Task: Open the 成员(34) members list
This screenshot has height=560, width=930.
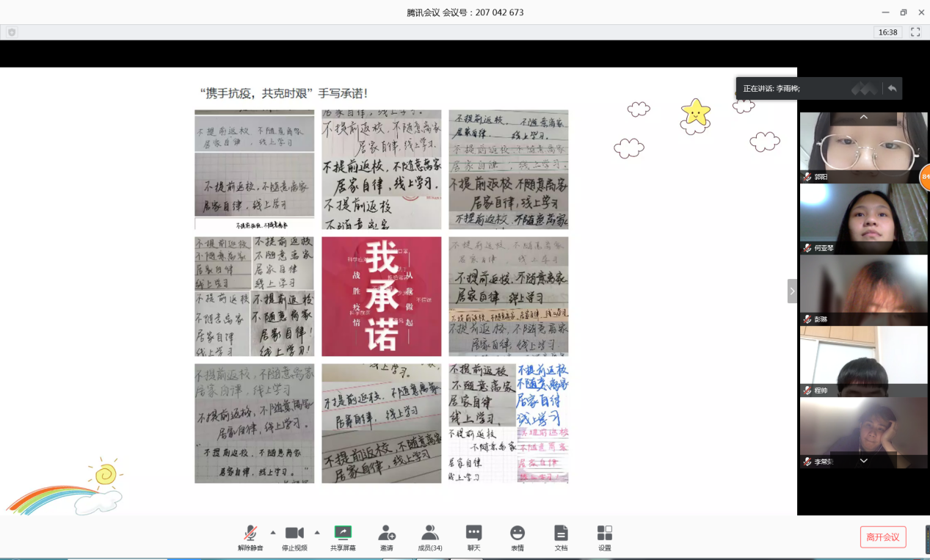Action: point(430,537)
